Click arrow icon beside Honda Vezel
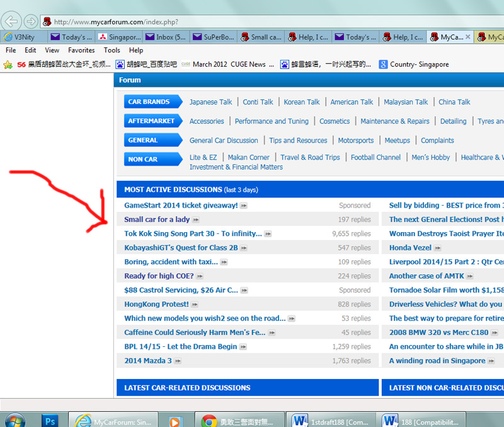Viewport: 504px width, 427px height. [437, 248]
